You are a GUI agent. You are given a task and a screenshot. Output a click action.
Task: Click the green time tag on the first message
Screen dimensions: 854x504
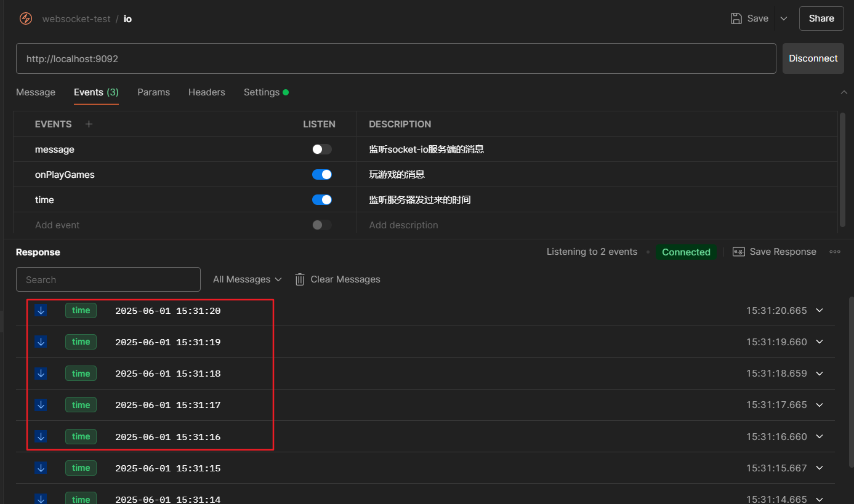point(81,310)
